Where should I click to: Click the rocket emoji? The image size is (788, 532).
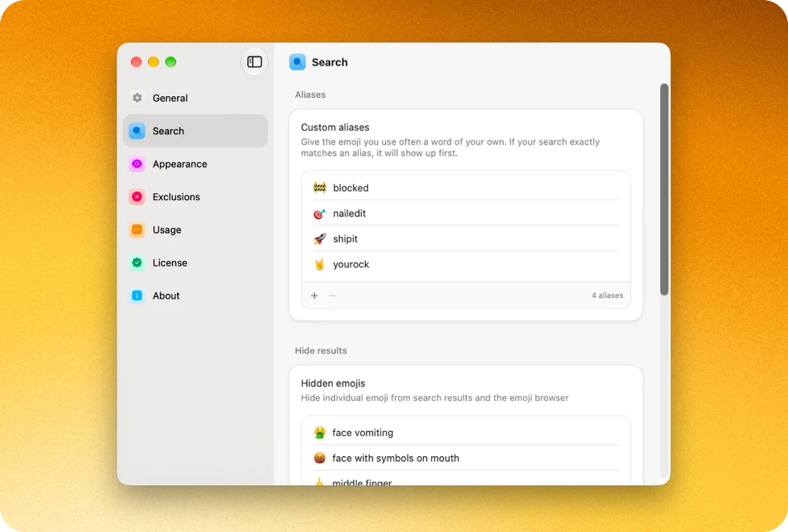tap(320, 239)
